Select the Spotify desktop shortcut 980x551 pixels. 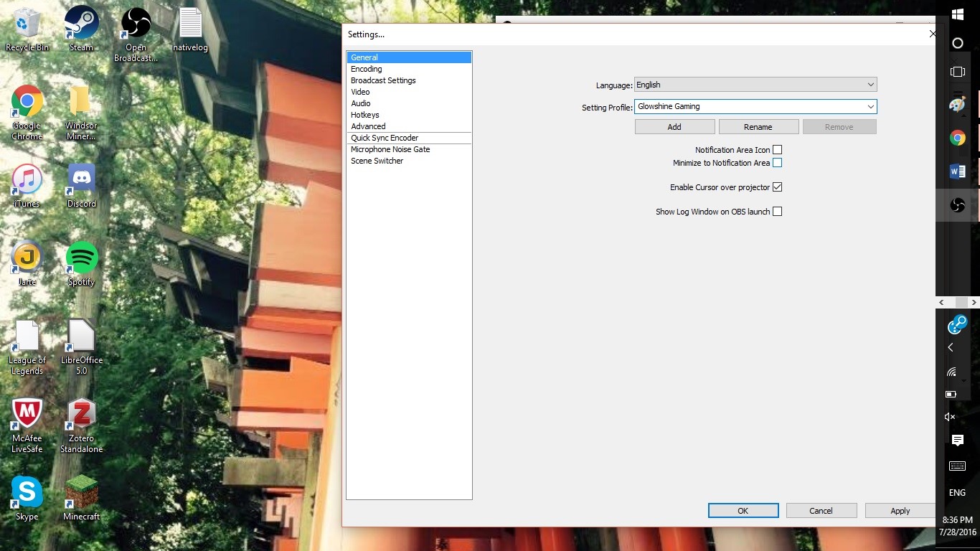tap(81, 263)
